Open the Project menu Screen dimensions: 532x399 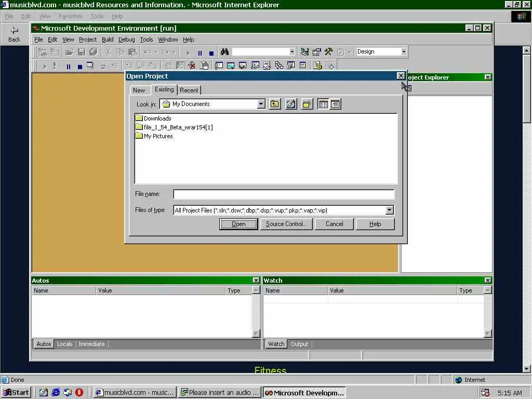[87, 39]
